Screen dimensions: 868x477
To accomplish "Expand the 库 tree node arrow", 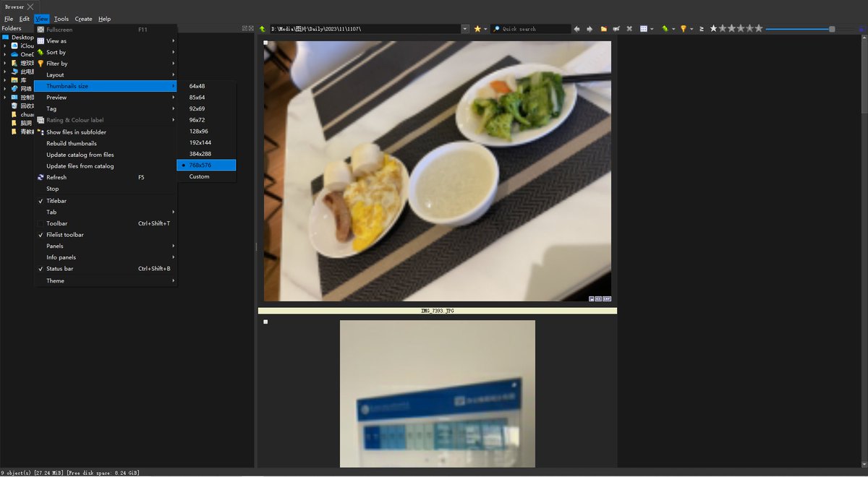I will click(5, 80).
